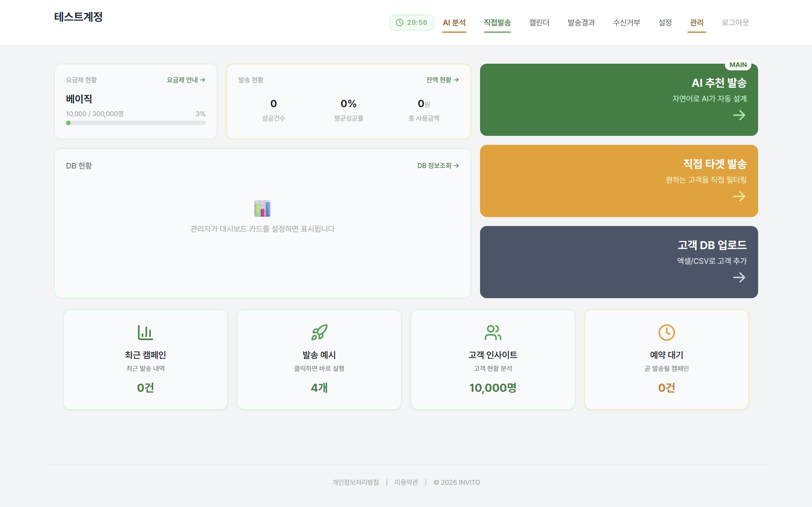812x507 pixels.
Task: Click the arrow in AI 추천 발송 card
Action: point(739,115)
